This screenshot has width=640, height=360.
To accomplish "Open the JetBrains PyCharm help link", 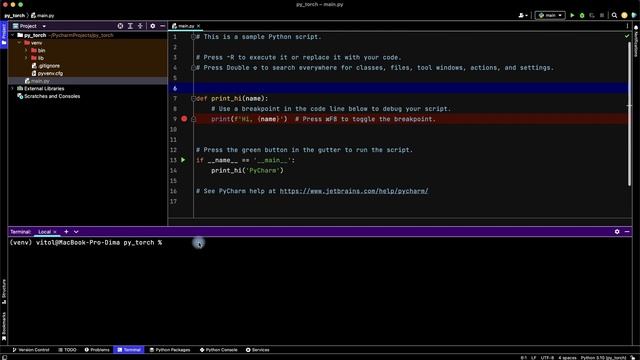I will point(354,191).
